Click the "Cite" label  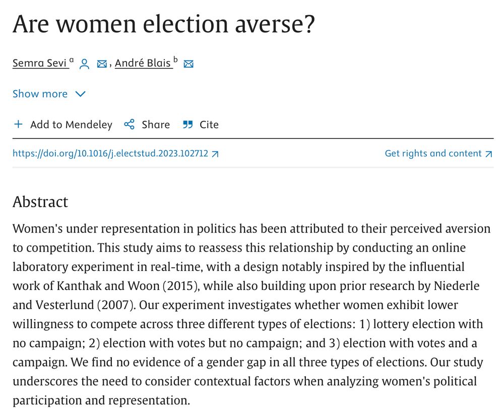(209, 125)
